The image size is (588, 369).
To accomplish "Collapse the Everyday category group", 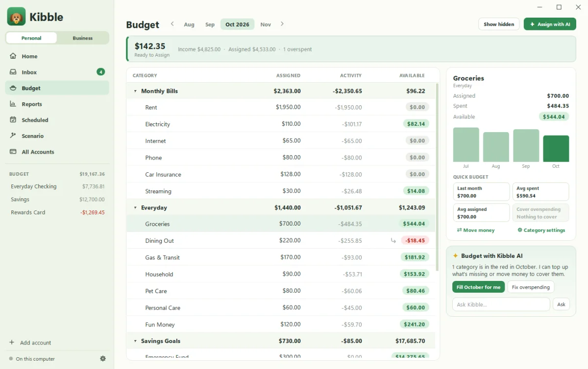I will click(x=135, y=208).
